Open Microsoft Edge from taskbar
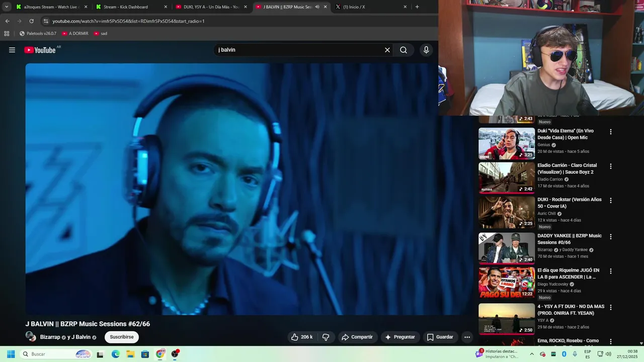Viewport: 644px width, 362px height. [116, 354]
